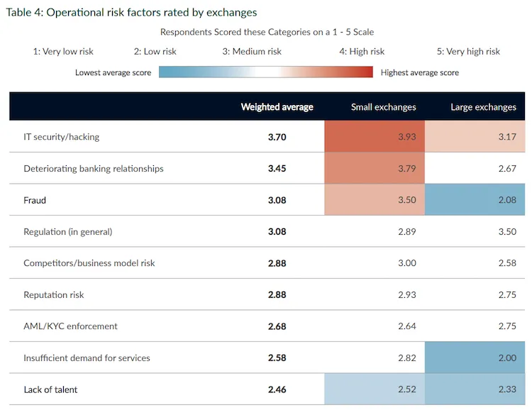532x410 pixels.
Task: Click the 3.93 small exchanges cell
Action: (375, 136)
